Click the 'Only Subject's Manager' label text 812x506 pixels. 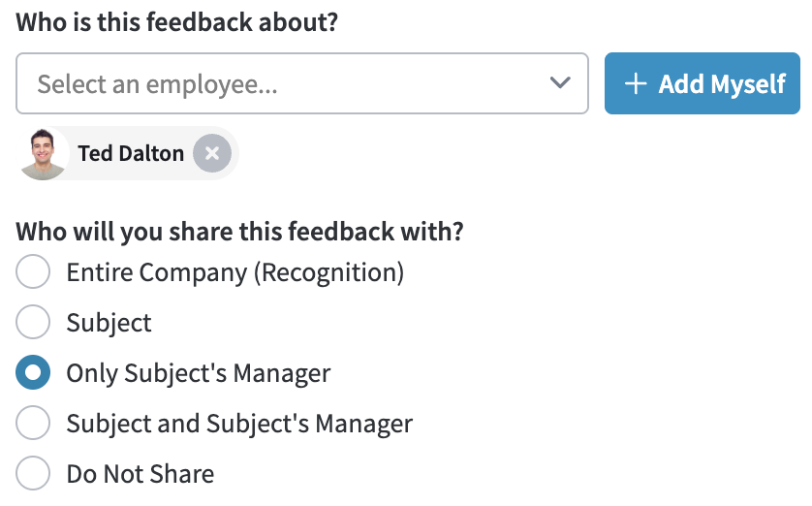(x=199, y=373)
